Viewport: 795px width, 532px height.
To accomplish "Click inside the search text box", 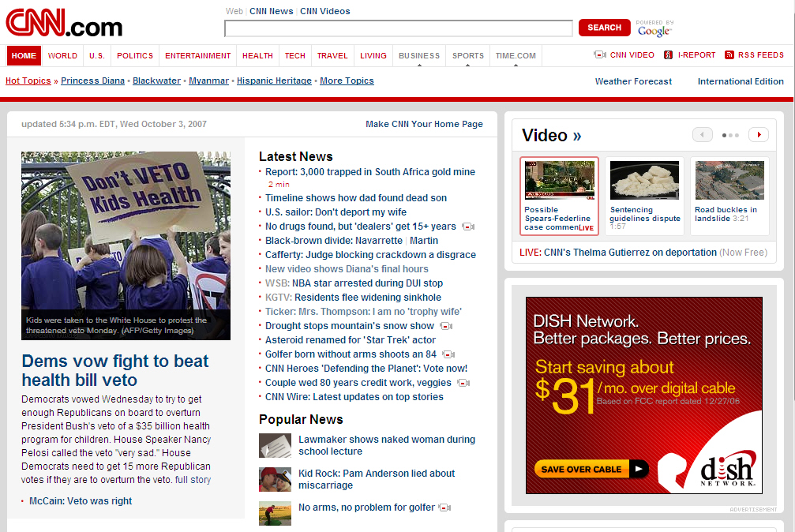I will (x=399, y=28).
